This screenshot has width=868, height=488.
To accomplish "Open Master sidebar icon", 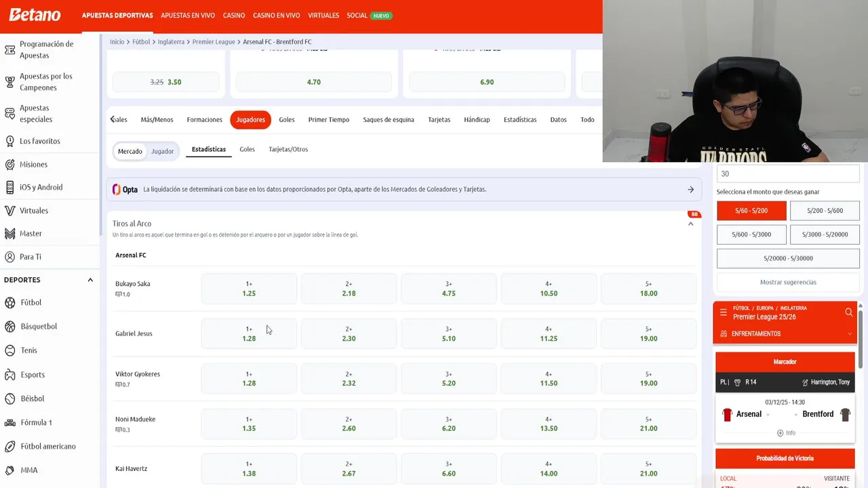I will pyautogui.click(x=9, y=233).
